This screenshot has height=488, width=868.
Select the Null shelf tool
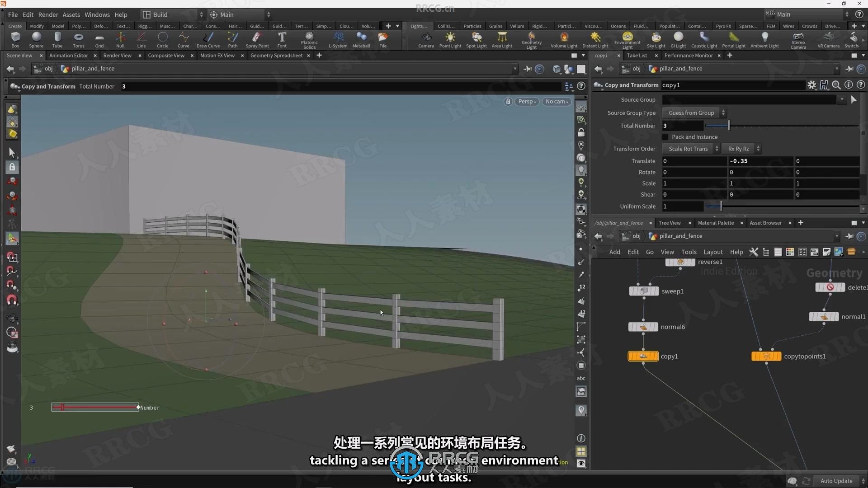[x=120, y=40]
